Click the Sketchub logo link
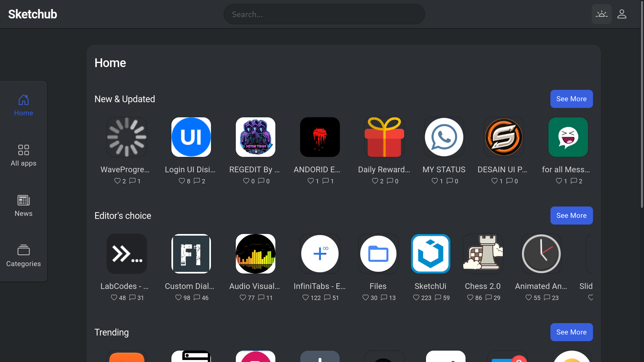Screen dimensions: 644x362 pos(33,14)
